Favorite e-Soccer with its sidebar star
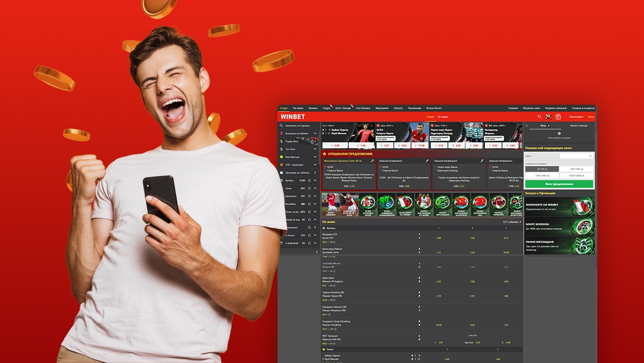Image resolution: width=644 pixels, height=363 pixels. point(310,235)
